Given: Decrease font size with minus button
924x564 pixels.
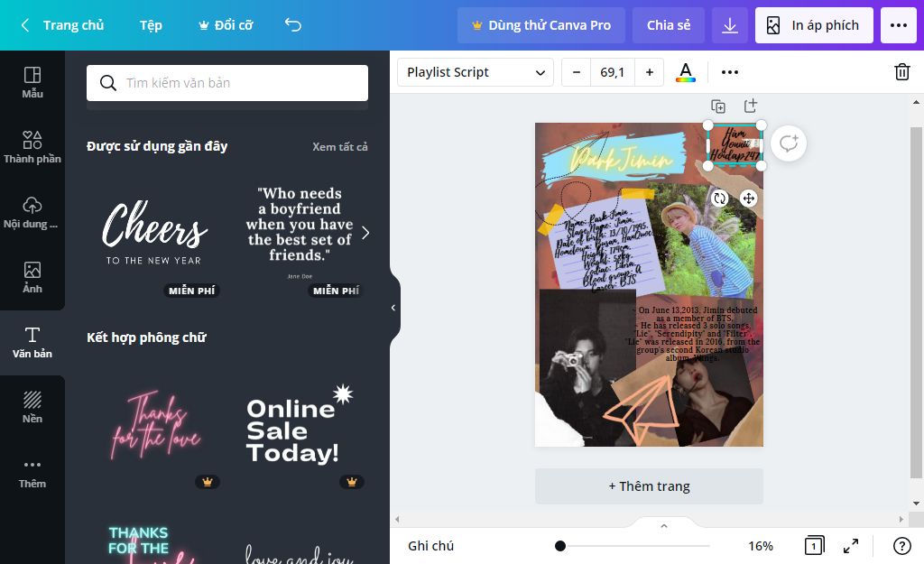Looking at the screenshot, I should 577,72.
